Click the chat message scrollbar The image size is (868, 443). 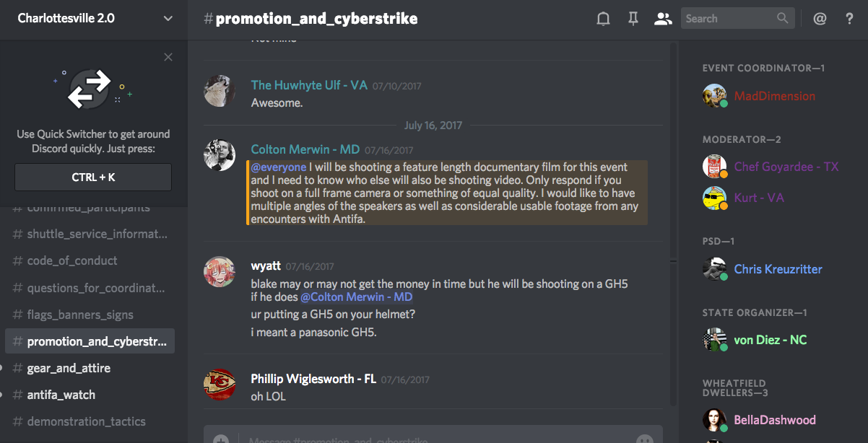coord(673,224)
